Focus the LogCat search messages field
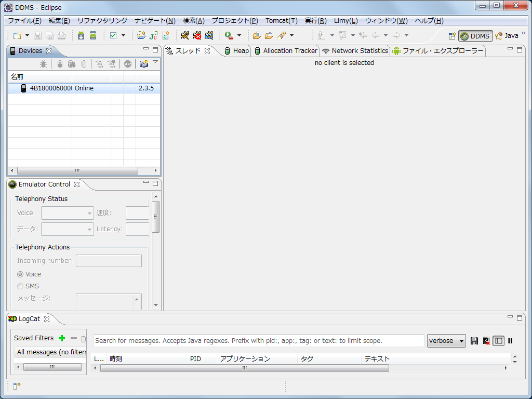This screenshot has height=399, width=532. 259,341
